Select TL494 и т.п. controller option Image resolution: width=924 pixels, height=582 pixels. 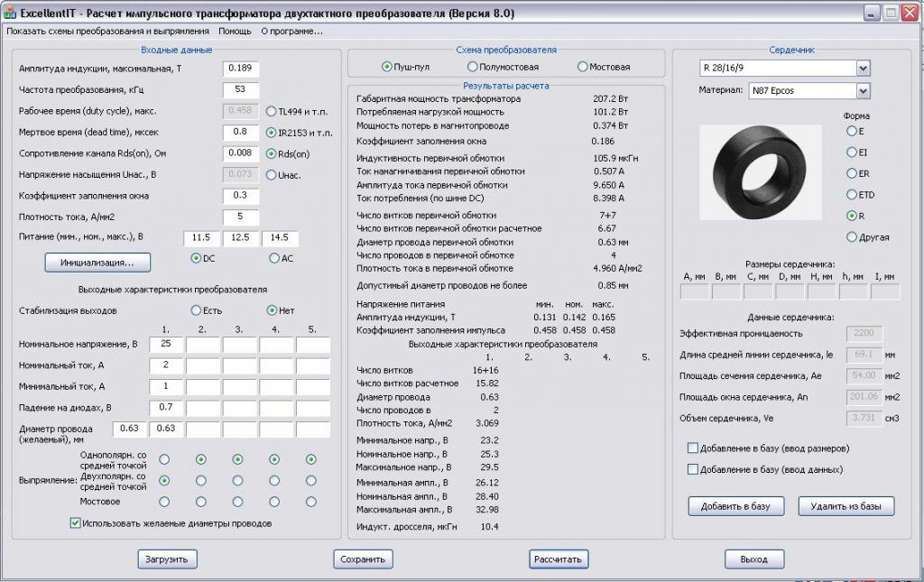(272, 111)
